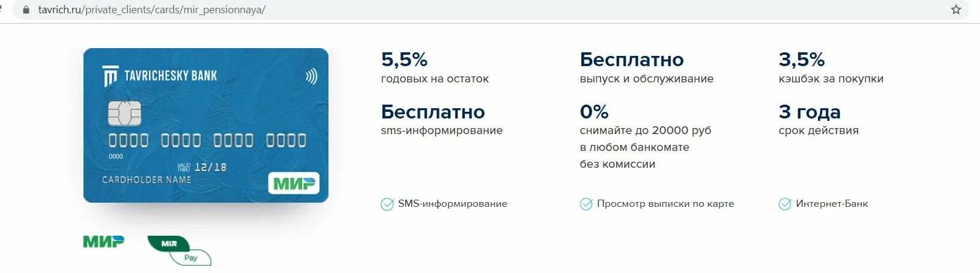Click the MIR Pay logo

click(x=179, y=250)
